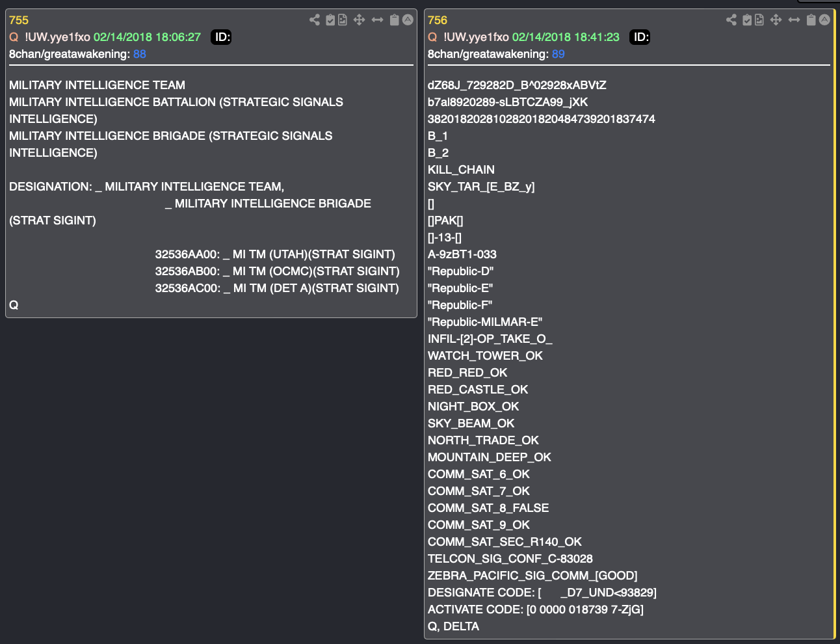Click RED_CASTLE_OK line
Viewport: 840px width, 644px height.
(478, 390)
